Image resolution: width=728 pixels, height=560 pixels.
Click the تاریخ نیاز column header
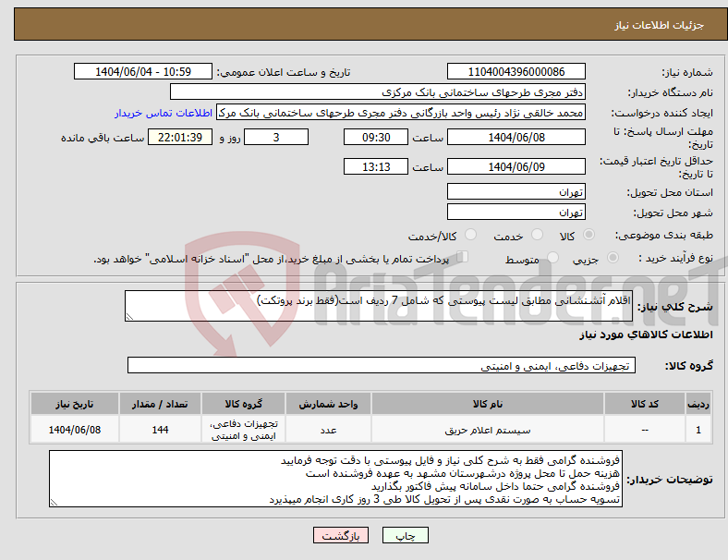[x=75, y=404]
